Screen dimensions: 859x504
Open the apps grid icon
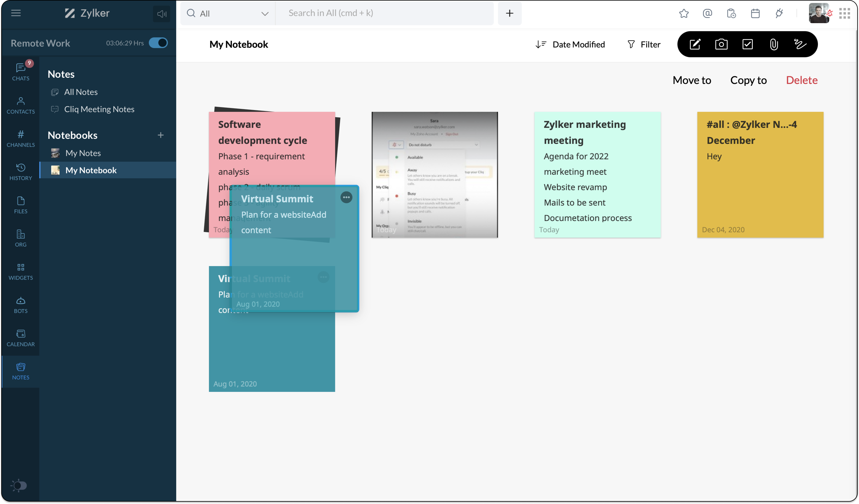point(844,13)
